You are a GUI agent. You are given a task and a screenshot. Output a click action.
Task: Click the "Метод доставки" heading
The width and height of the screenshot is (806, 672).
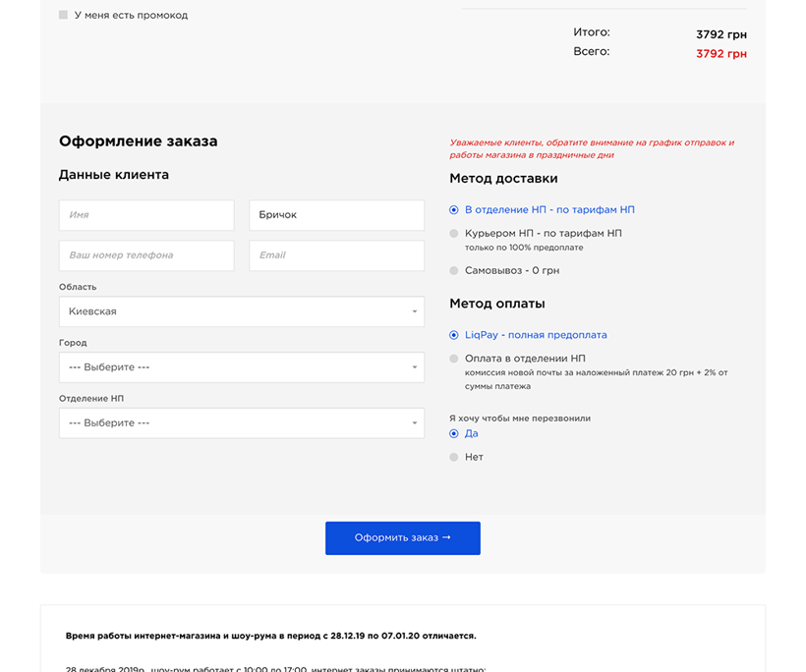tap(503, 178)
